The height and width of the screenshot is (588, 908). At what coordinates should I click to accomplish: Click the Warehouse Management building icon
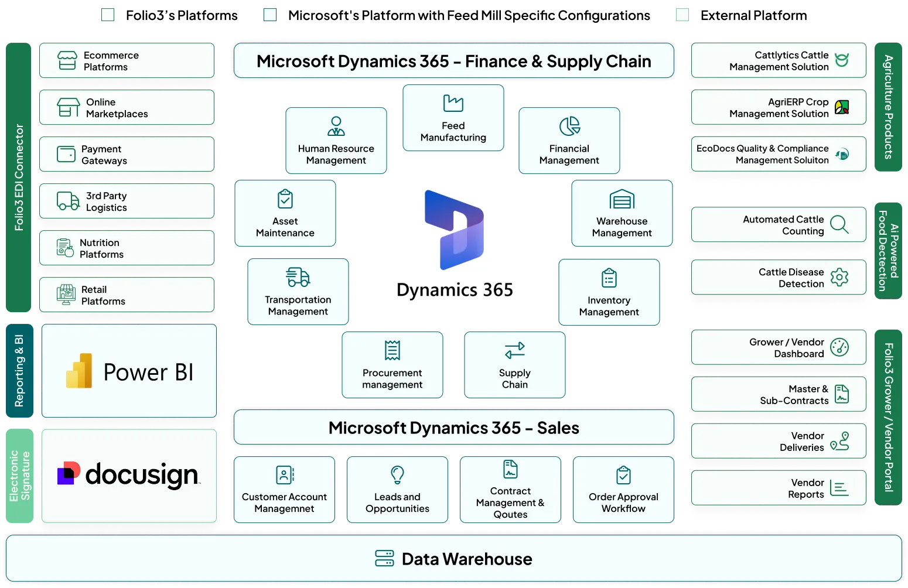(622, 199)
